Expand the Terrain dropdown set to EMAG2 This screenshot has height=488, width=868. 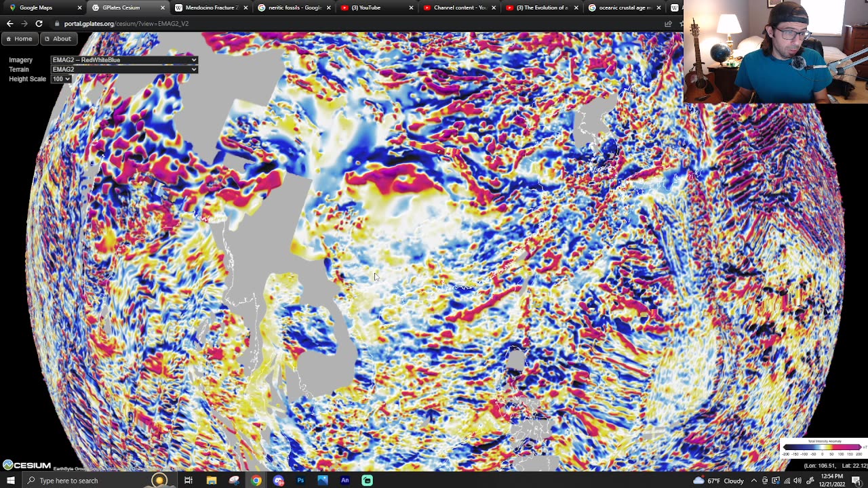click(125, 69)
